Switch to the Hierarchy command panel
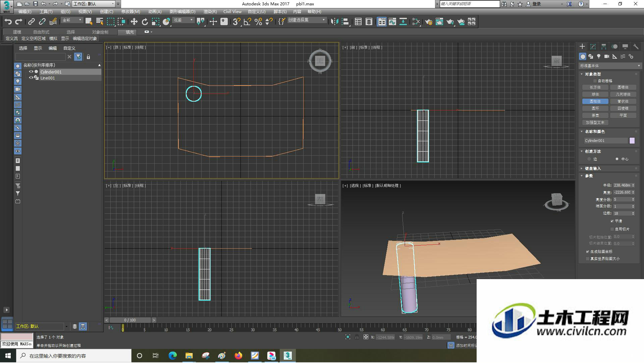644x363 pixels. pyautogui.click(x=604, y=47)
